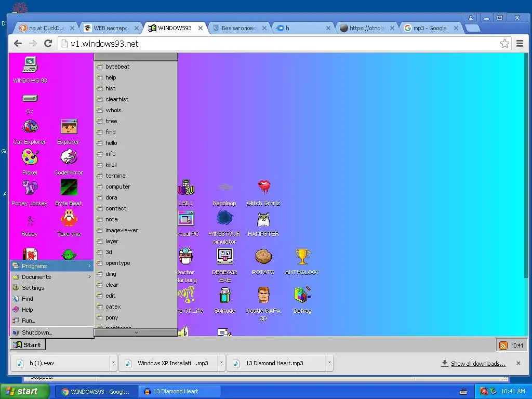The width and height of the screenshot is (532, 399).
Task: Open Chrome hamburger menu
Action: pos(520,44)
